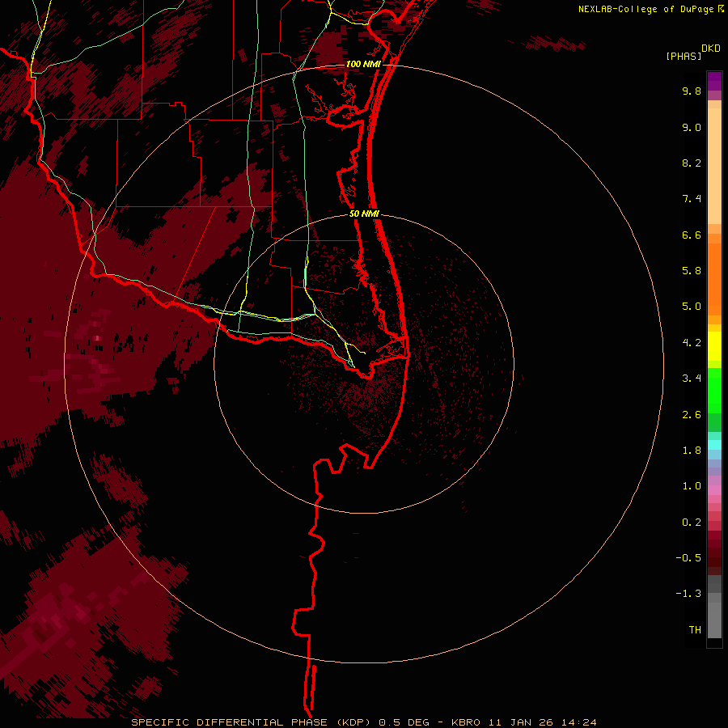Click the 8.2 legend value
This screenshot has height=728, width=728.
(692, 163)
